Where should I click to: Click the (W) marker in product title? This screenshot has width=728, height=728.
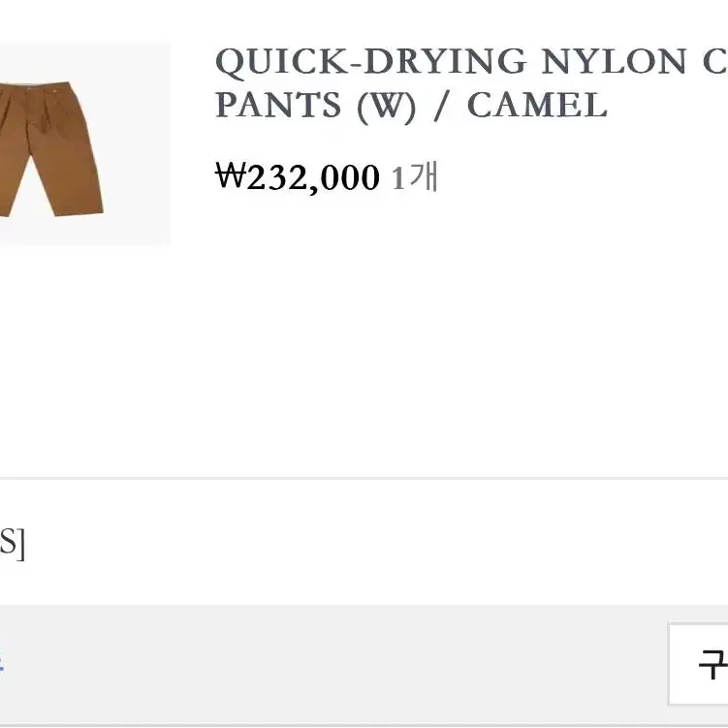[x=386, y=107]
